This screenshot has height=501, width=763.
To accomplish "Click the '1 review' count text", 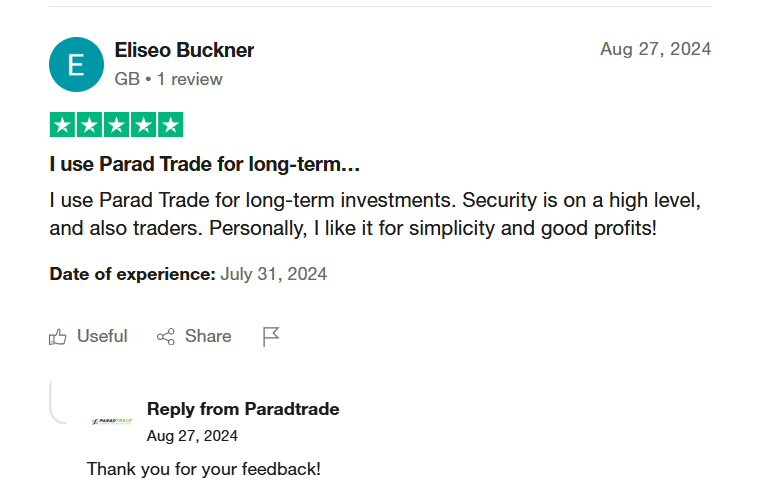I will pyautogui.click(x=189, y=79).
